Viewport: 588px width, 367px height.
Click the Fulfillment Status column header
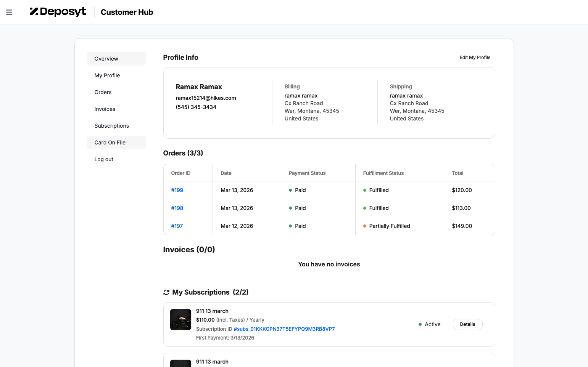click(x=383, y=173)
